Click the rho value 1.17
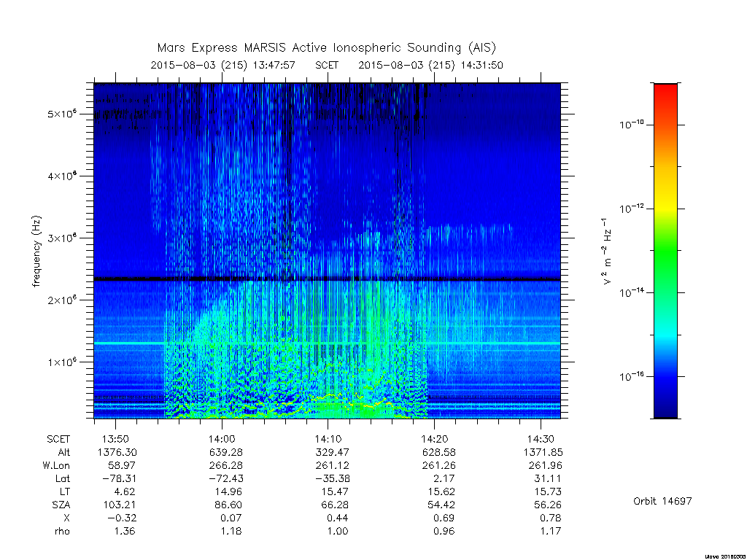The image size is (747, 560). click(550, 531)
